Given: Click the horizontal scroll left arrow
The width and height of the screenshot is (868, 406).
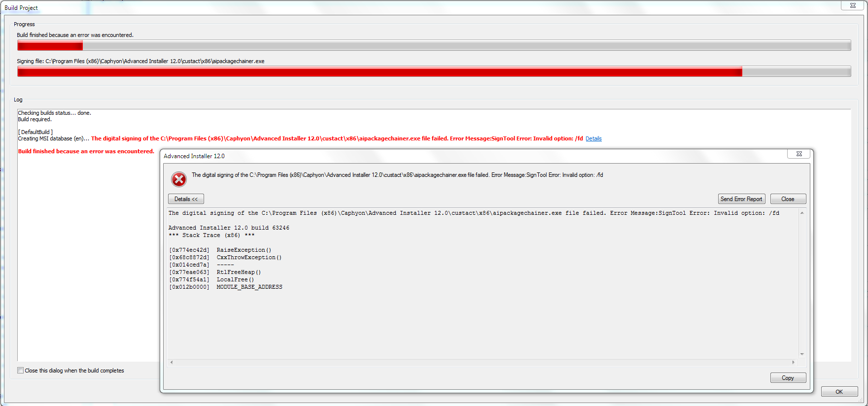Looking at the screenshot, I should (x=172, y=362).
